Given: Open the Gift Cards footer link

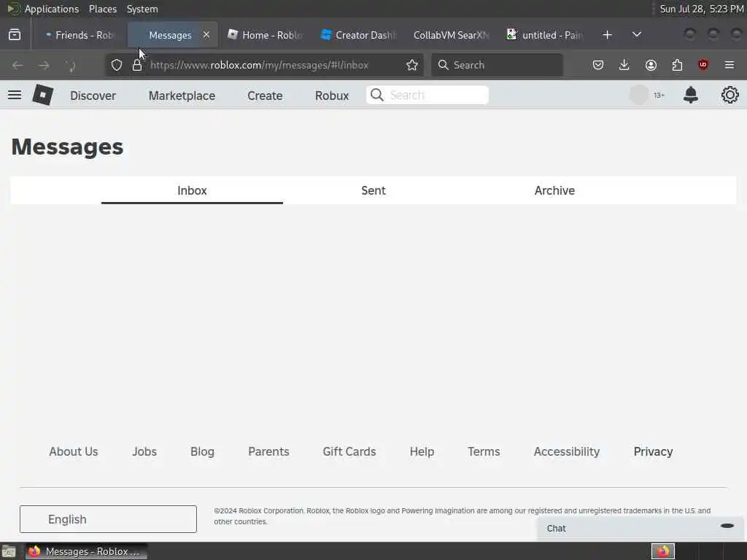Looking at the screenshot, I should (349, 451).
